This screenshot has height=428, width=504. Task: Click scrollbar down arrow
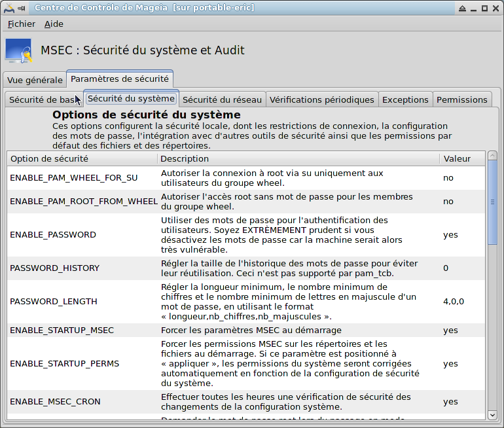[492, 415]
